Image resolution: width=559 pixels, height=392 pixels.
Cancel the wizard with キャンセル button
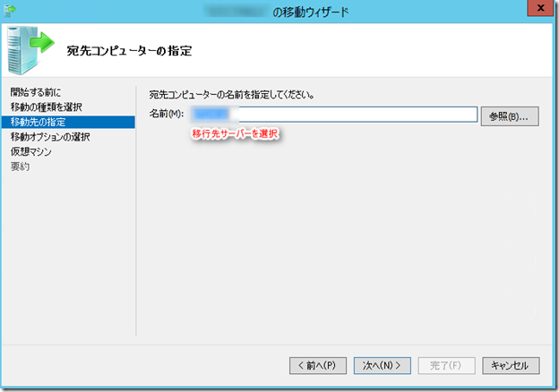pos(511,366)
